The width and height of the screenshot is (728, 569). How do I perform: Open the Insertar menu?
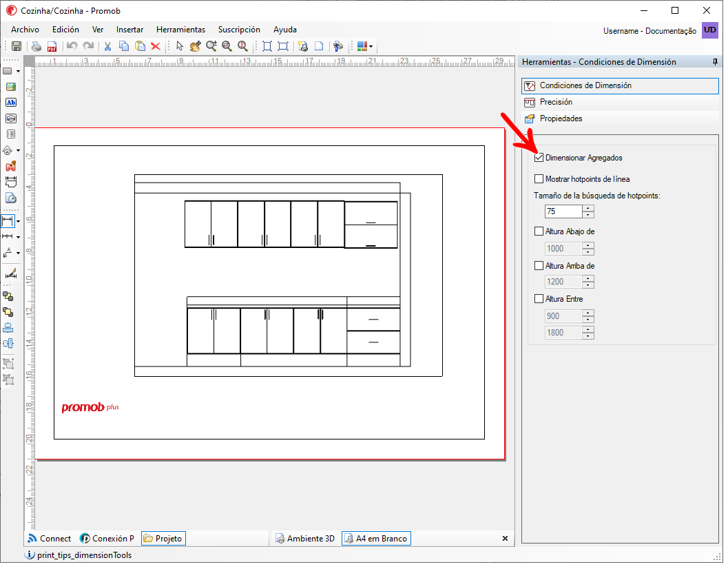(130, 30)
